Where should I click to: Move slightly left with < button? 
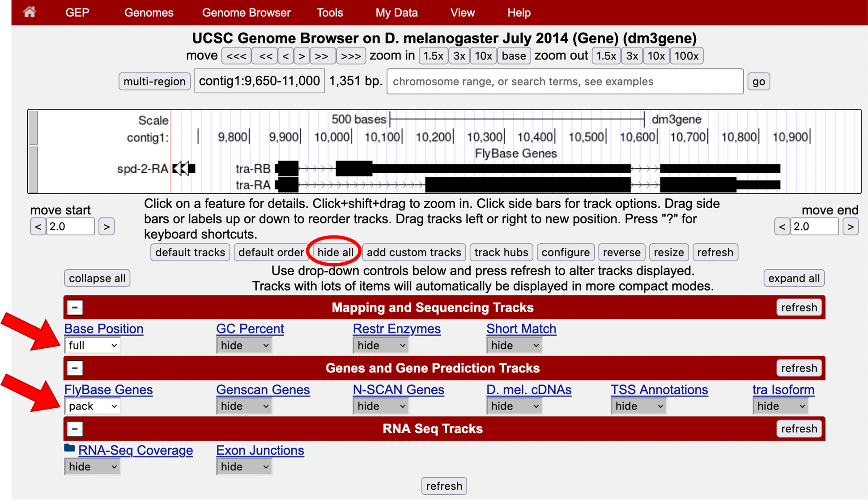point(285,56)
